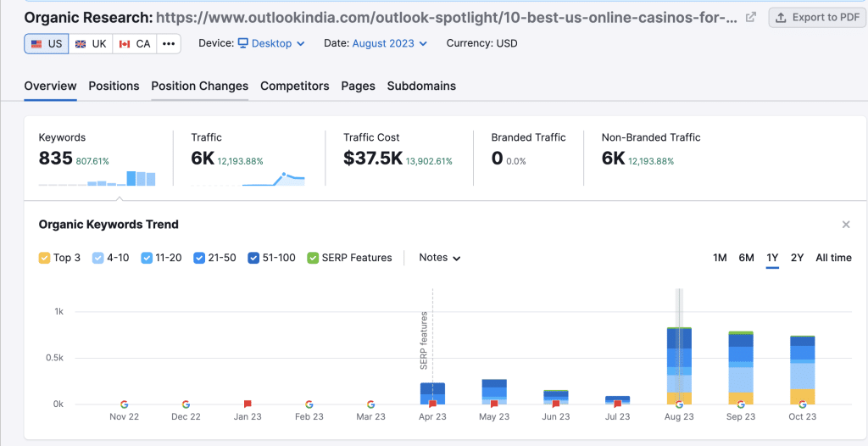The height and width of the screenshot is (446, 868).
Task: Click the 13,902.61% traffic cost change
Action: (x=429, y=161)
